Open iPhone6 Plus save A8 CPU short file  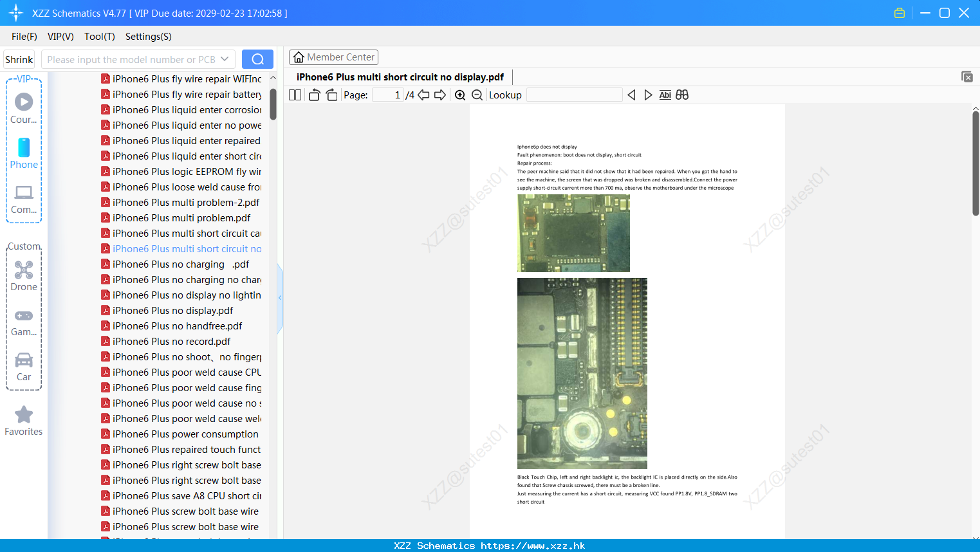(x=181, y=496)
